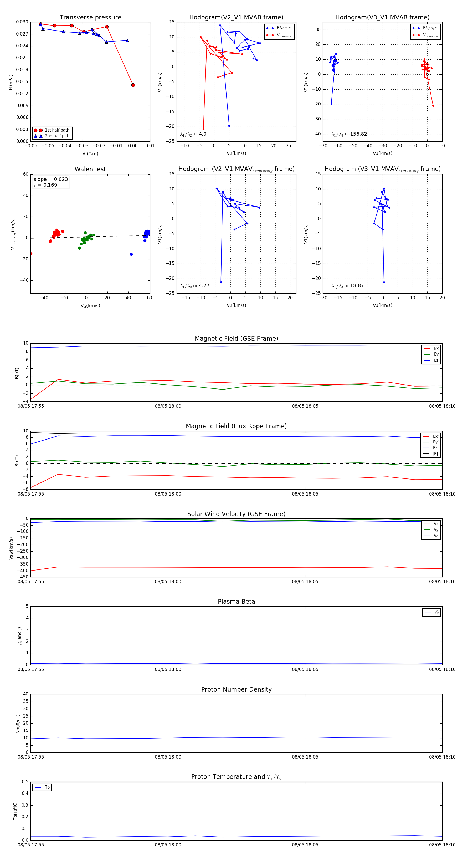The height and width of the screenshot is (868, 473).
Task: Click the "|B|" legend entry in flux rope plot
Action: pyautogui.click(x=431, y=454)
